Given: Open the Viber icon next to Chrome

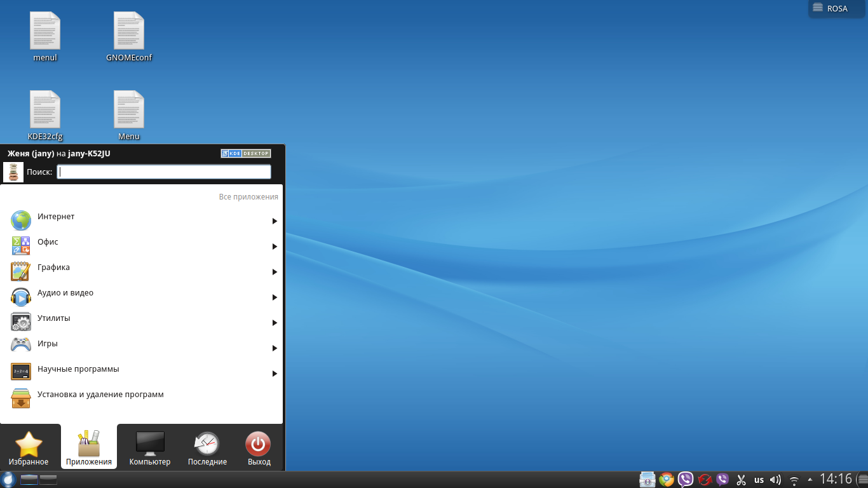Looking at the screenshot, I should click(686, 480).
